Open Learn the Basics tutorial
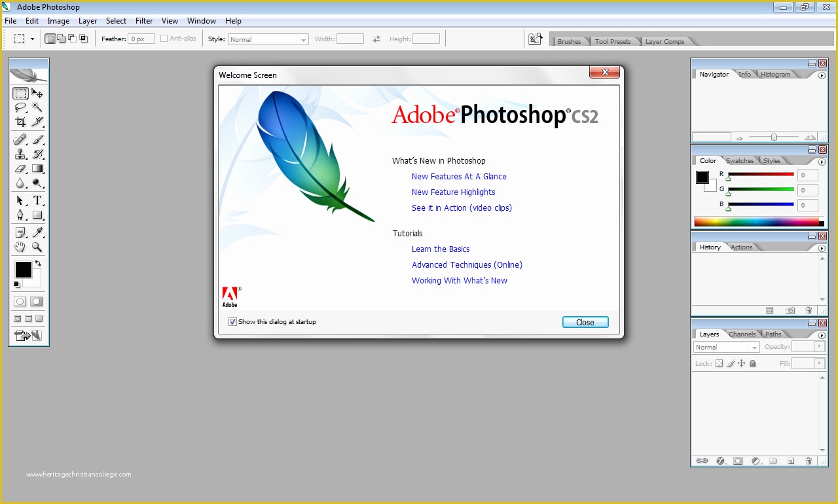 (441, 249)
